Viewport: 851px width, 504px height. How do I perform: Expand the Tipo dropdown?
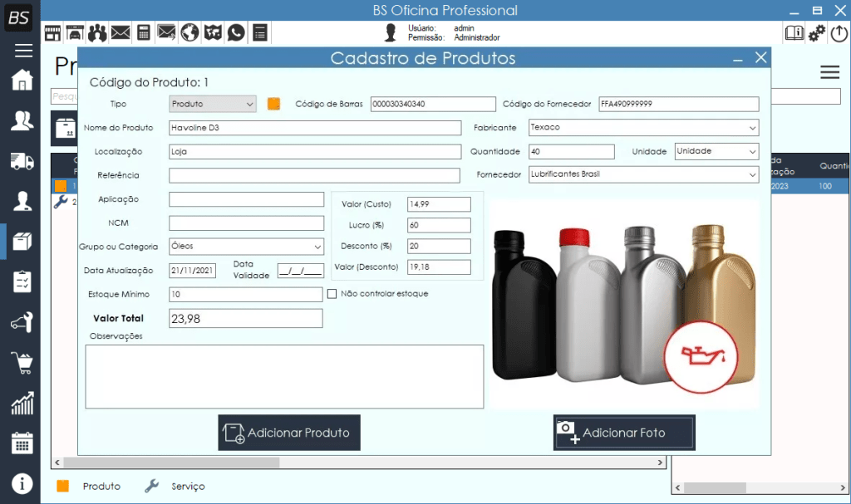coord(213,104)
